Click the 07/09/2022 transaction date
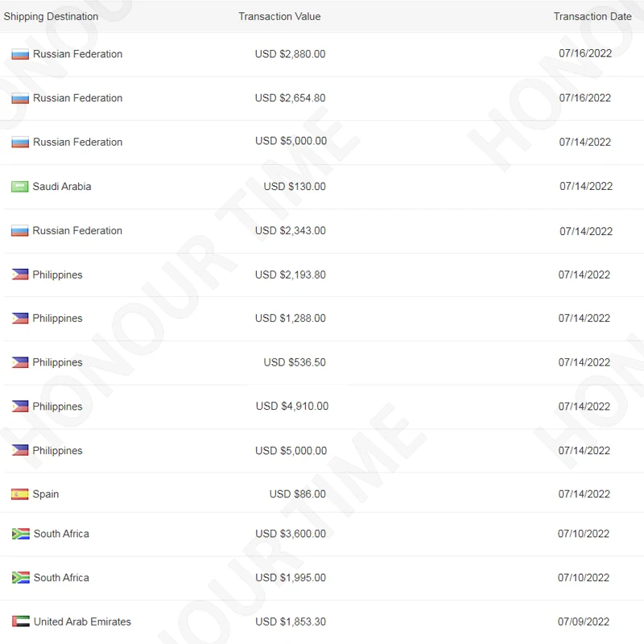 tap(585, 621)
